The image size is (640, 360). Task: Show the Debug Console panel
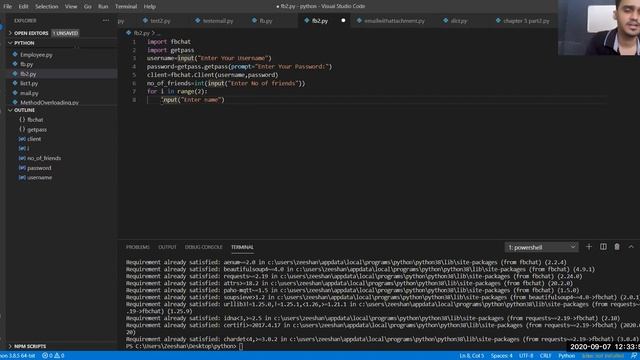tap(204, 247)
